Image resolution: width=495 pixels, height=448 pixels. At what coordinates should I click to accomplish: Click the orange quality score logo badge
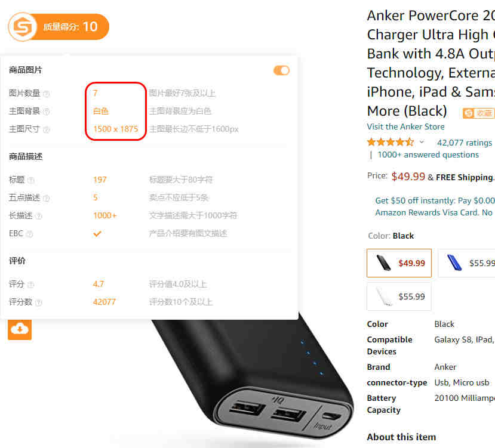pyautogui.click(x=59, y=27)
